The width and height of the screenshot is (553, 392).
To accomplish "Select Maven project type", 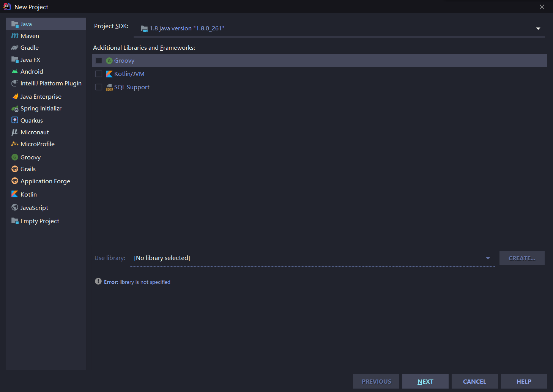I will pyautogui.click(x=46, y=36).
